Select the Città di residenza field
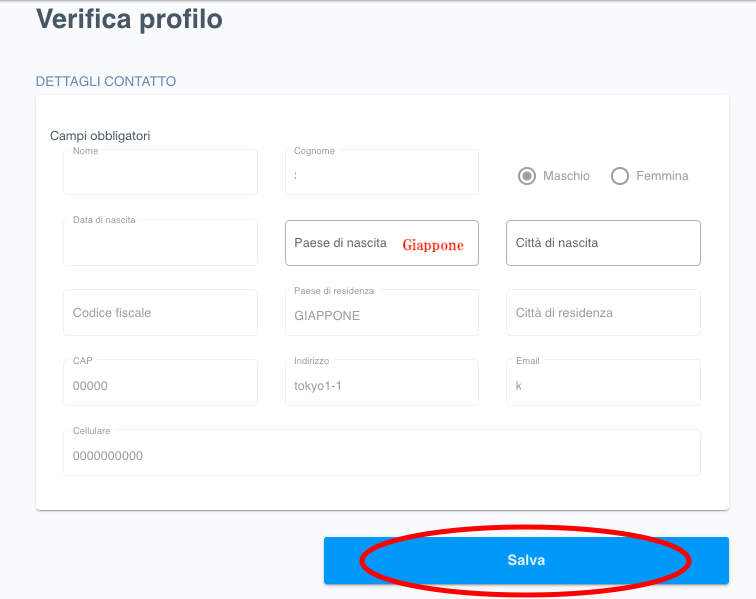The width and height of the screenshot is (756, 599). tap(603, 313)
